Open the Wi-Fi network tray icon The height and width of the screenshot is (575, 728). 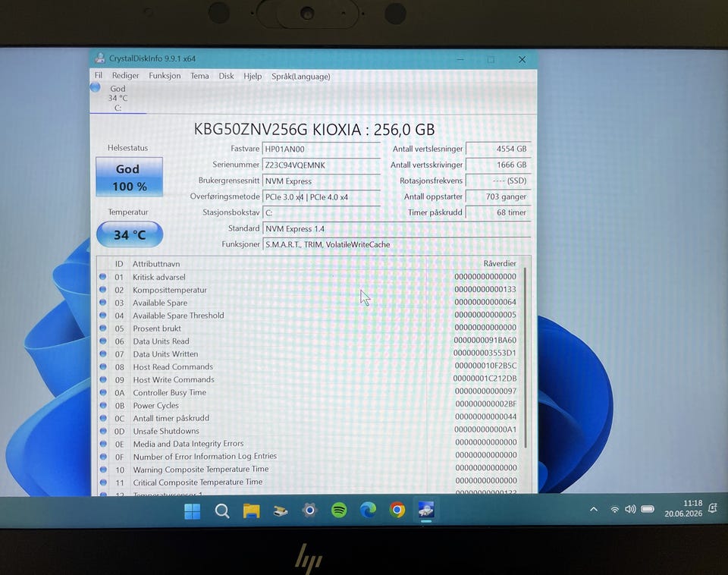(x=614, y=509)
